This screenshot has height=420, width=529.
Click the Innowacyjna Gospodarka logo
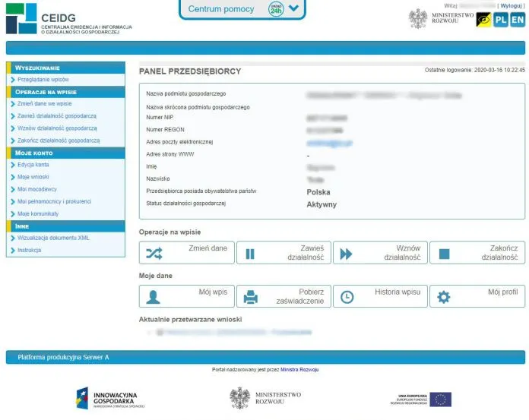click(110, 398)
